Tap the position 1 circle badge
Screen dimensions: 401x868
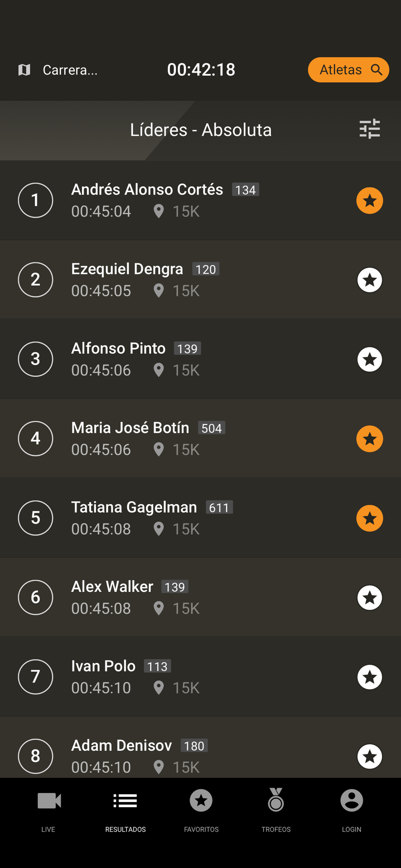click(36, 200)
